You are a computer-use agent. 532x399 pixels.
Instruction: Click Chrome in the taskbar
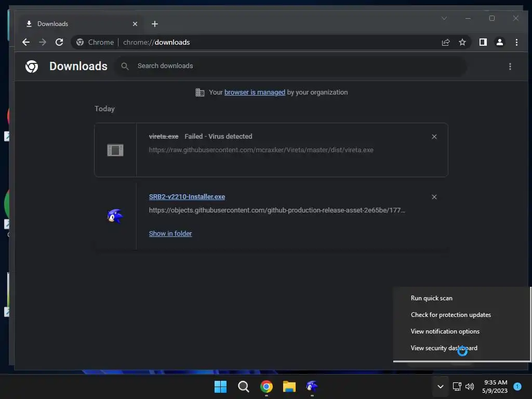(267, 387)
